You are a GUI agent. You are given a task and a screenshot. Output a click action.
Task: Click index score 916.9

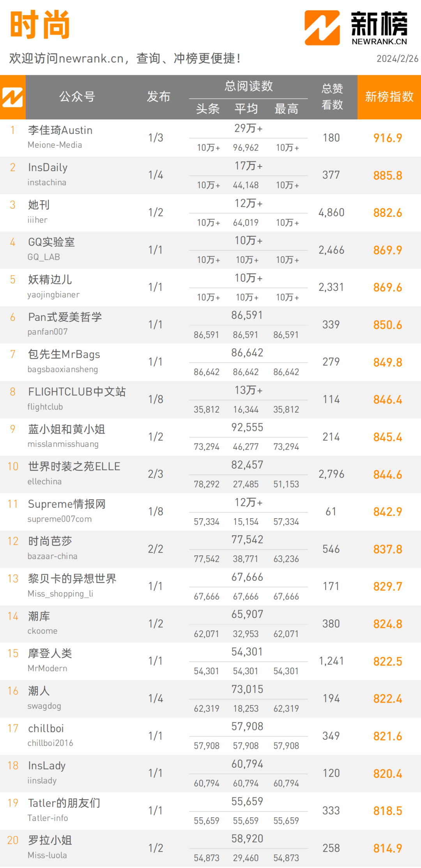[x=387, y=138]
